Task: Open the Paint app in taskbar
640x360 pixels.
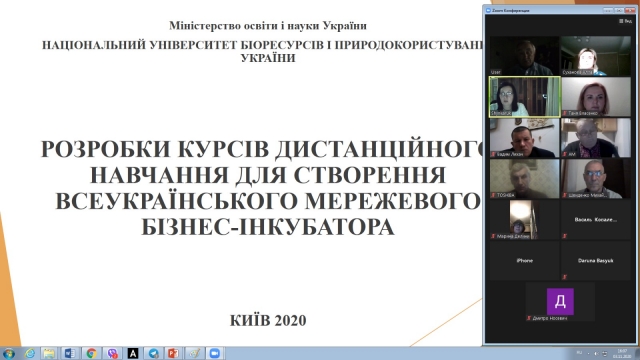Action: pyautogui.click(x=195, y=353)
